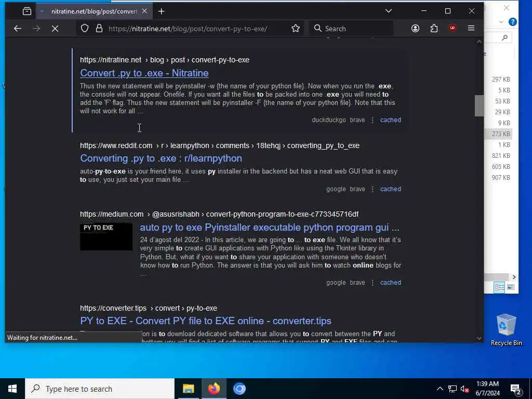This screenshot has height=399, width=532.
Task: Open more options dots for Nitratine result
Action: 373,120
